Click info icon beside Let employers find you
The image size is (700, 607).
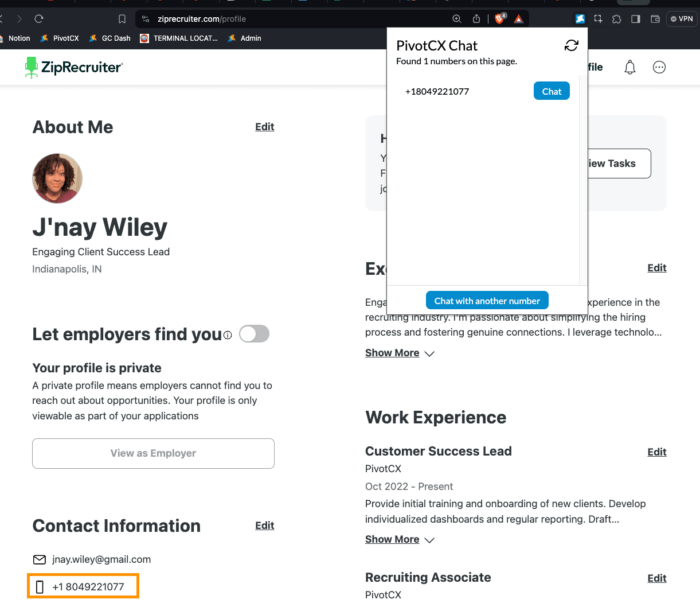pos(228,335)
